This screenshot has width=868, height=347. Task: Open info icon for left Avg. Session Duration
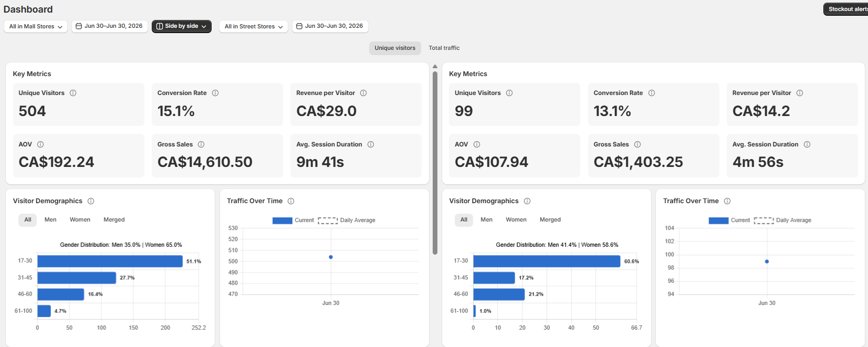371,144
